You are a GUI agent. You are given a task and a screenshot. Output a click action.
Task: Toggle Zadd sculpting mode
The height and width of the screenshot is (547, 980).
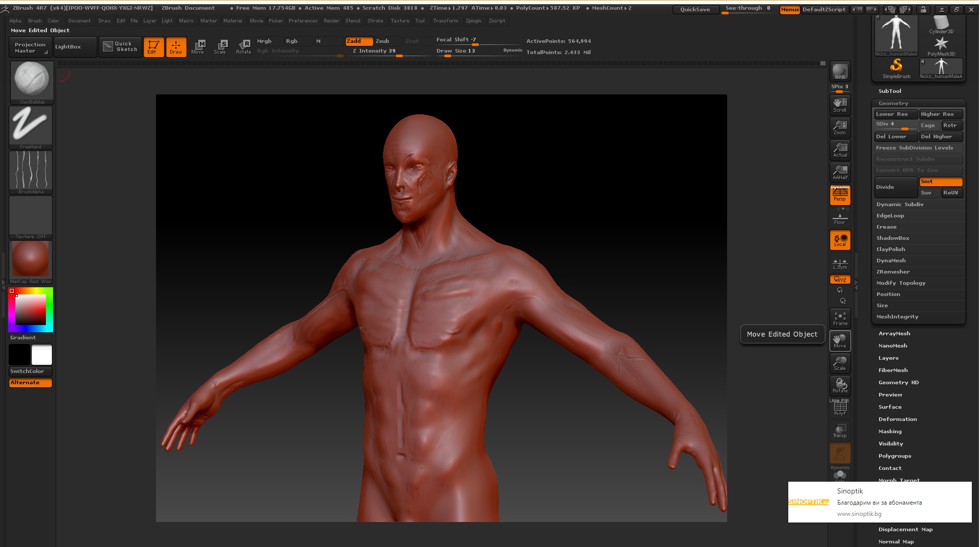[x=359, y=41]
